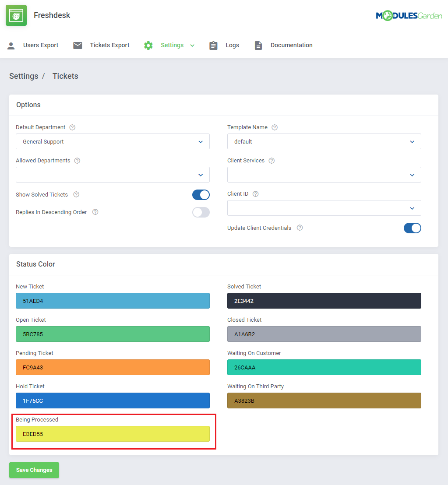Pick color for Solved Ticket 2E3442
Image resolution: width=448 pixels, height=485 pixels.
tap(324, 301)
